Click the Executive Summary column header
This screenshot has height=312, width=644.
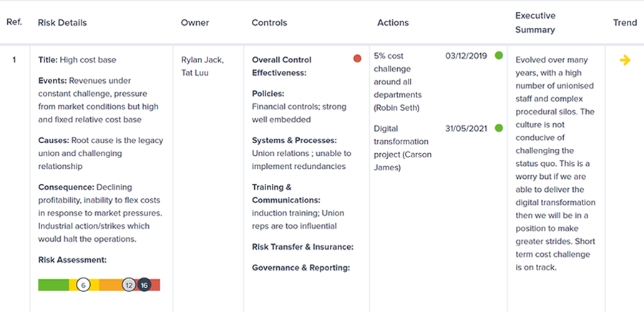tap(535, 23)
